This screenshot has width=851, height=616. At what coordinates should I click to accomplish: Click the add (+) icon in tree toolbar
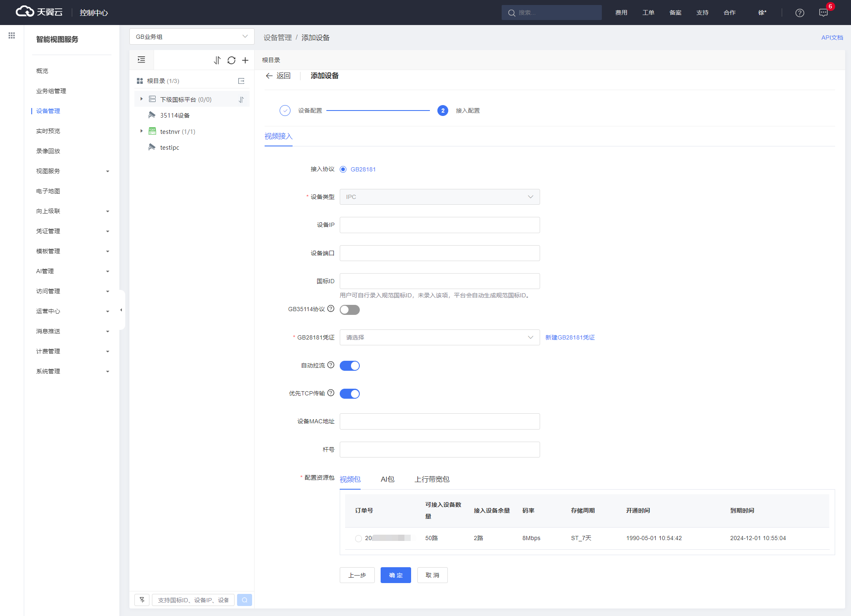245,60
